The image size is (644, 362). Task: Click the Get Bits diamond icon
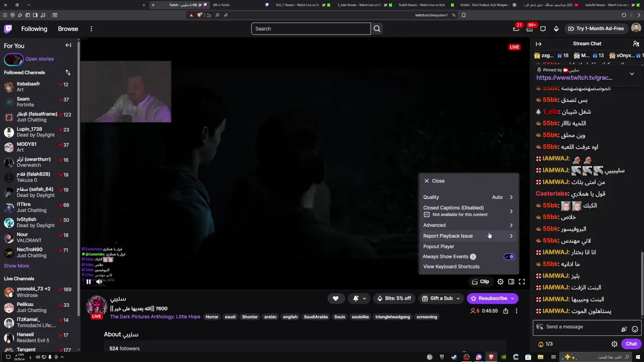[556, 29]
